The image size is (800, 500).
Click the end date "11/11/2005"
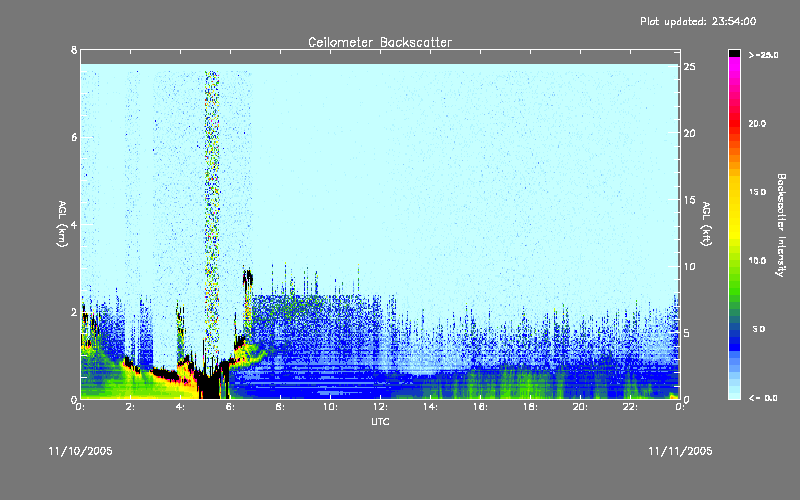pyautogui.click(x=680, y=451)
